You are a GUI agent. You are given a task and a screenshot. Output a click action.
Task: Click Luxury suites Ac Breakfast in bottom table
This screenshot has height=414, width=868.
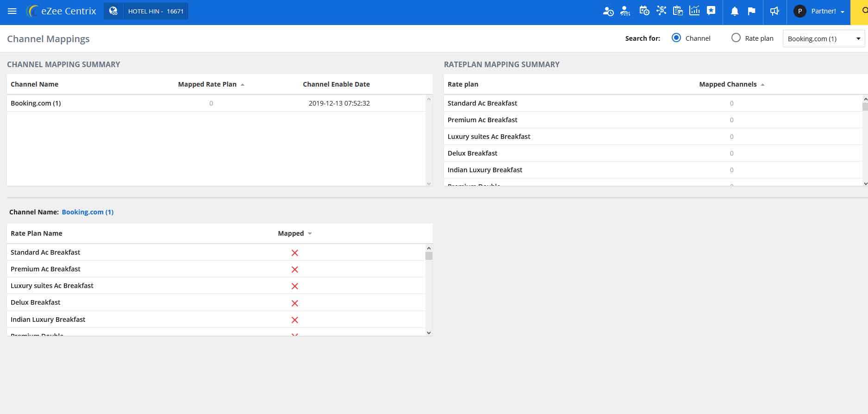point(52,286)
